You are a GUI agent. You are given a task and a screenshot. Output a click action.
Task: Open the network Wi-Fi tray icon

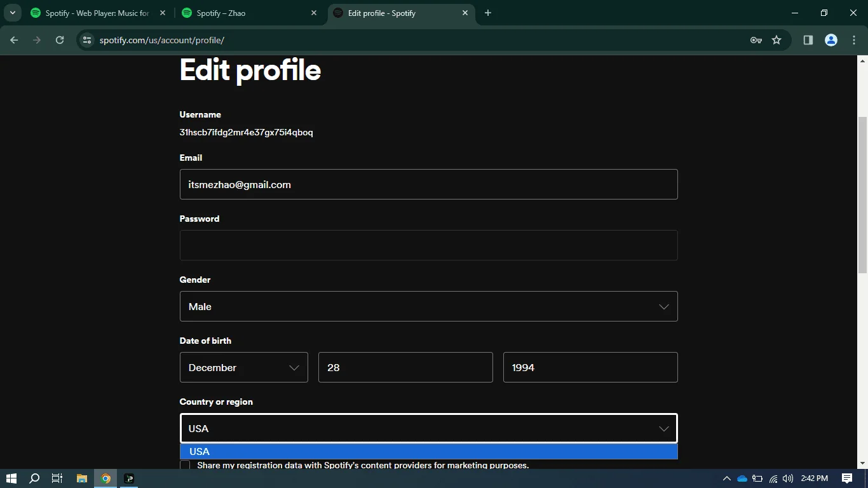(773, 478)
